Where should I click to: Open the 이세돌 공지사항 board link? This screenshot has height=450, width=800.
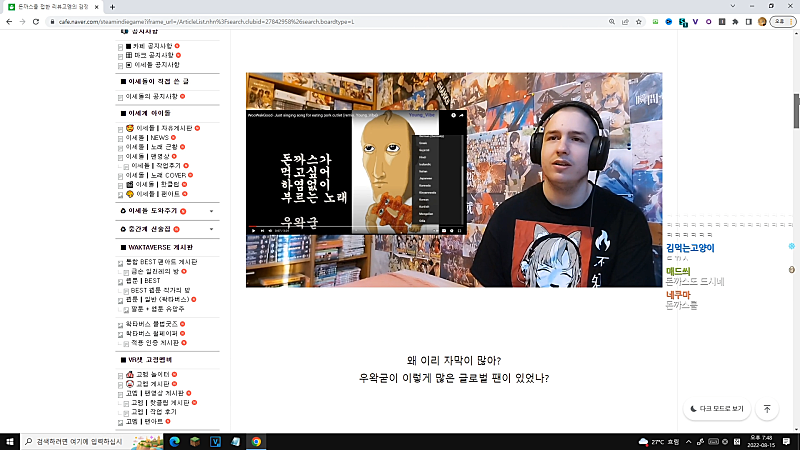click(157, 65)
